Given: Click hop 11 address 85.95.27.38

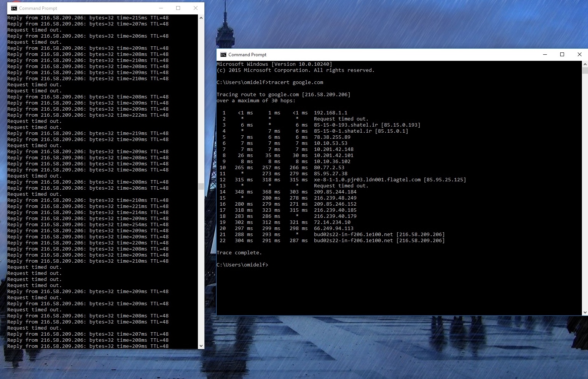Looking at the screenshot, I should (x=331, y=174).
